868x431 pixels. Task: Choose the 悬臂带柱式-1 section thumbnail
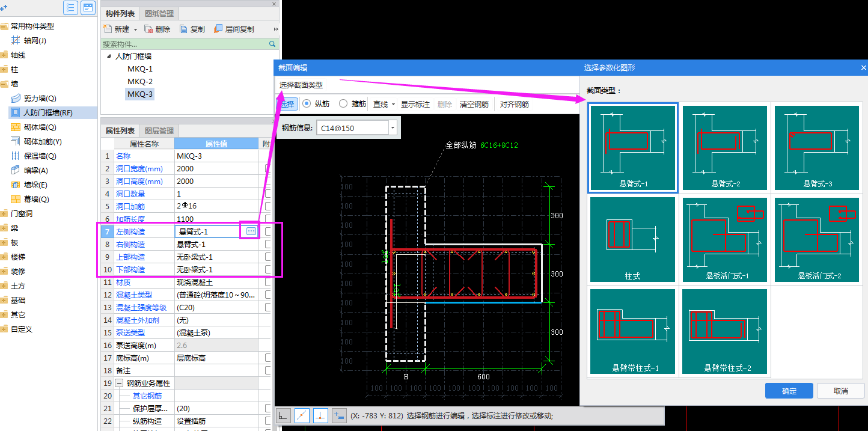(x=633, y=332)
